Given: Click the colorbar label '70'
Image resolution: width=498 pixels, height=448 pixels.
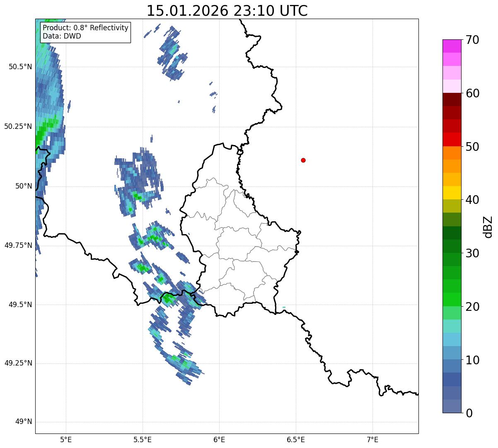Looking at the screenshot, I should coord(472,40).
